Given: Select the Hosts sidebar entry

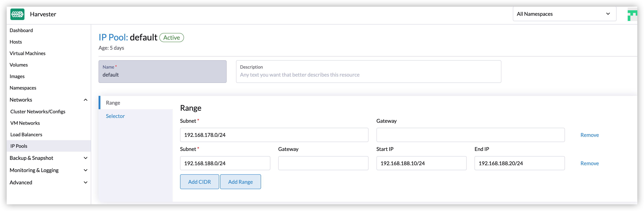Looking at the screenshot, I should 16,42.
